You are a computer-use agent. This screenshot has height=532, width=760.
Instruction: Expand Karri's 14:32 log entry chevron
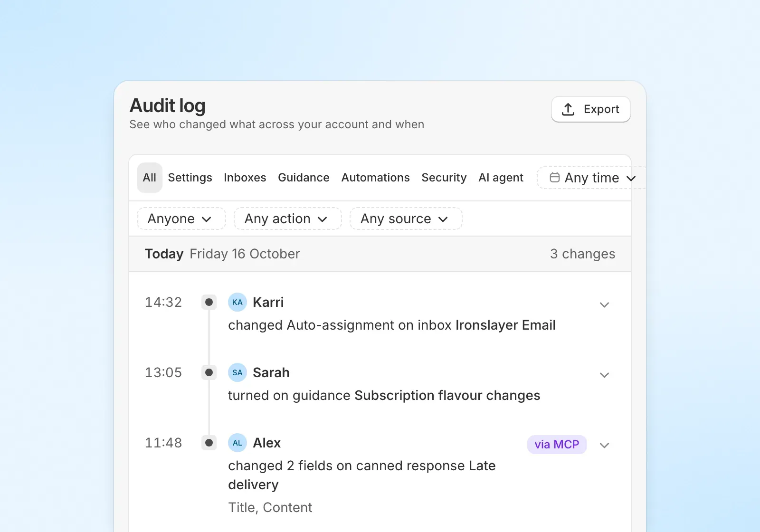[x=604, y=304]
